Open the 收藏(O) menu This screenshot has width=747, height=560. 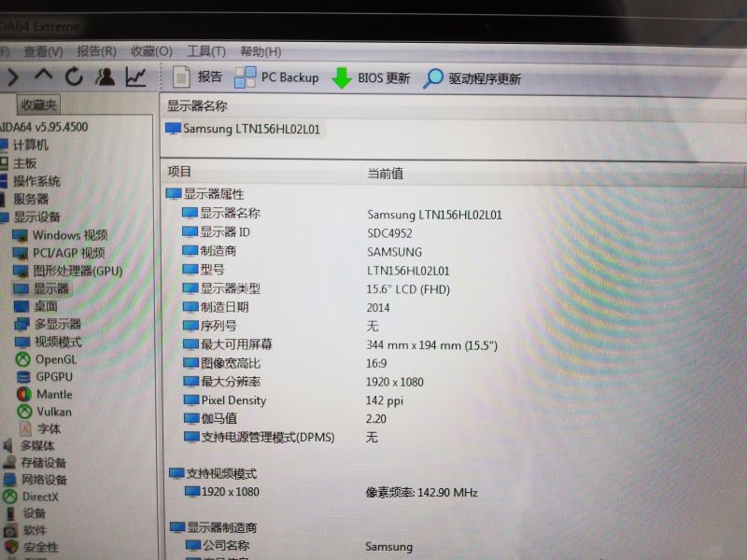(x=151, y=51)
